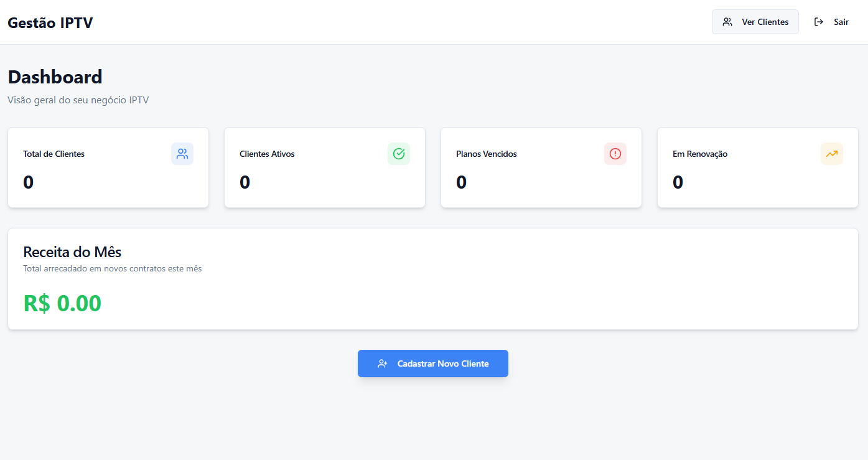Click the green checkmark icon on Clientes Ativos
The height and width of the screenshot is (460, 868).
click(x=399, y=154)
